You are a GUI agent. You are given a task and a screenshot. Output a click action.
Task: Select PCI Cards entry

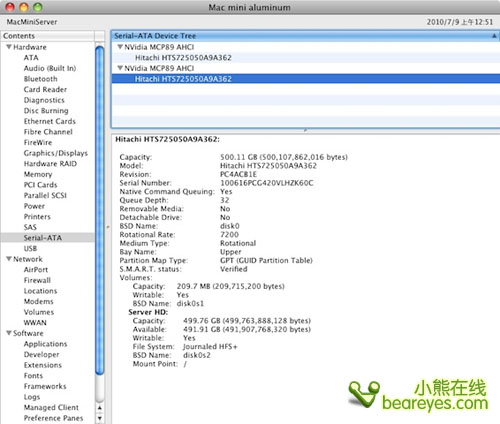coord(40,185)
